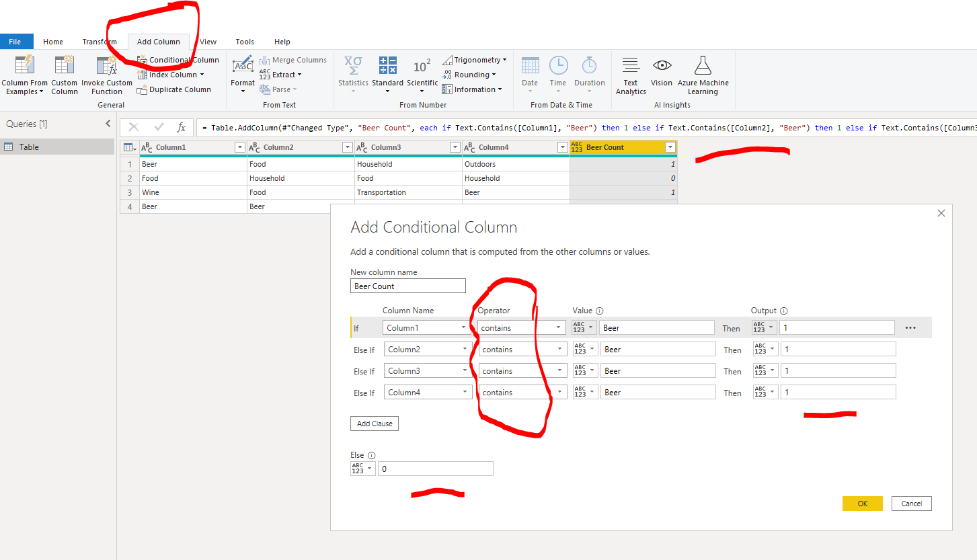Open Azure Machine Learning
The width and height of the screenshot is (977, 560).
[703, 75]
